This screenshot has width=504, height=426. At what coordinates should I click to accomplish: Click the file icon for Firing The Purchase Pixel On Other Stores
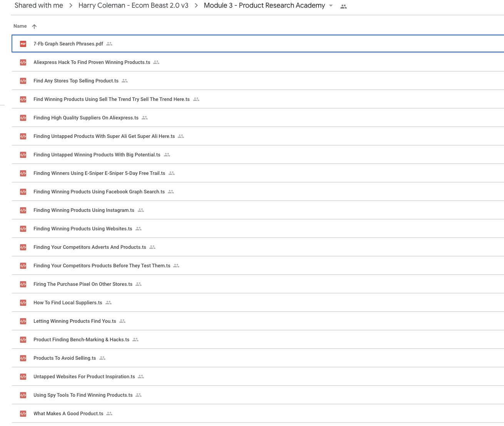(x=23, y=284)
